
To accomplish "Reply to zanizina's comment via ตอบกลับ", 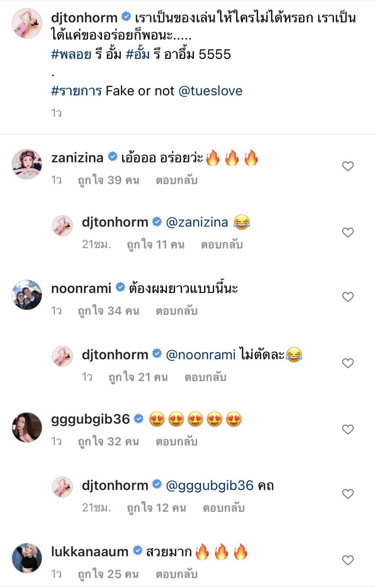I will [176, 180].
